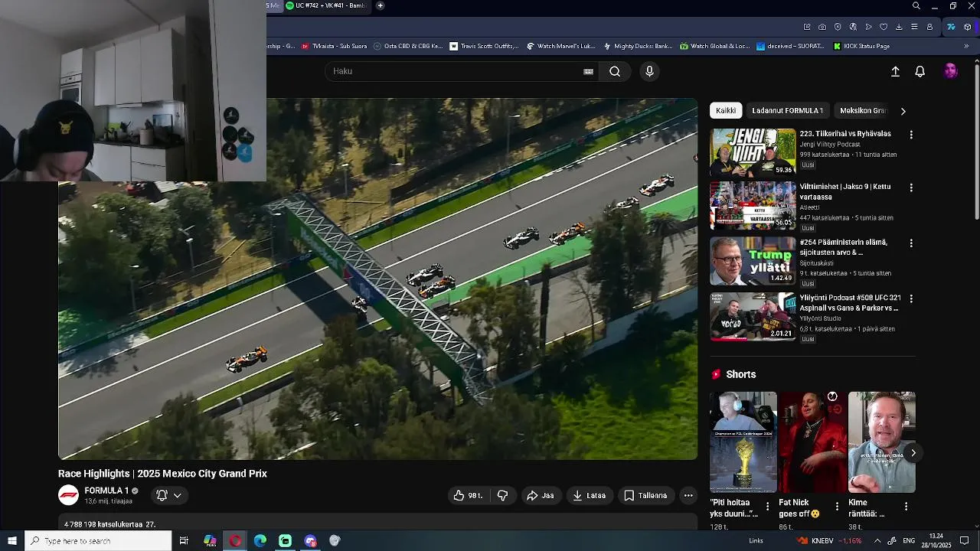This screenshot has width=980, height=551.
Task: Open new tab with plus button
Action: click(381, 5)
